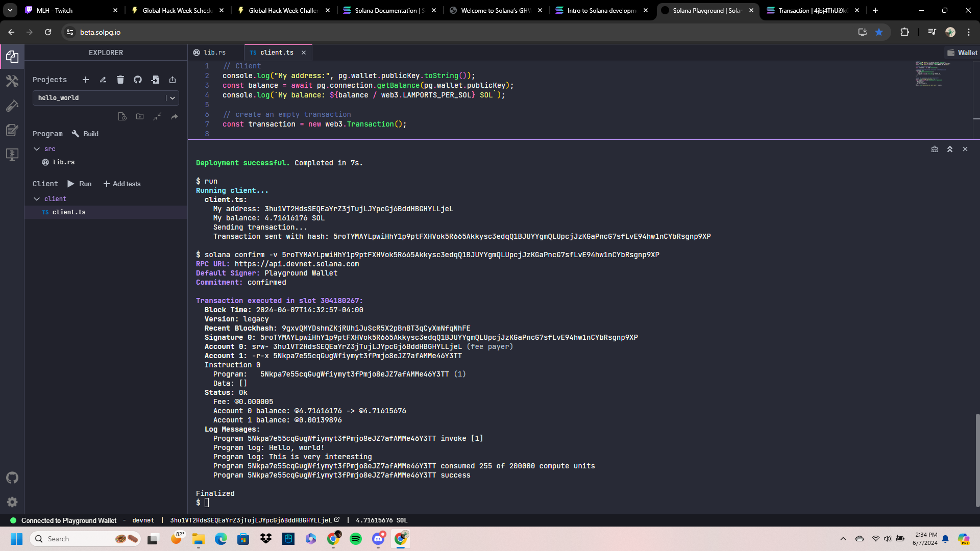Export project icon in Projects row
Viewport: 980px width, 551px height.
click(173, 80)
